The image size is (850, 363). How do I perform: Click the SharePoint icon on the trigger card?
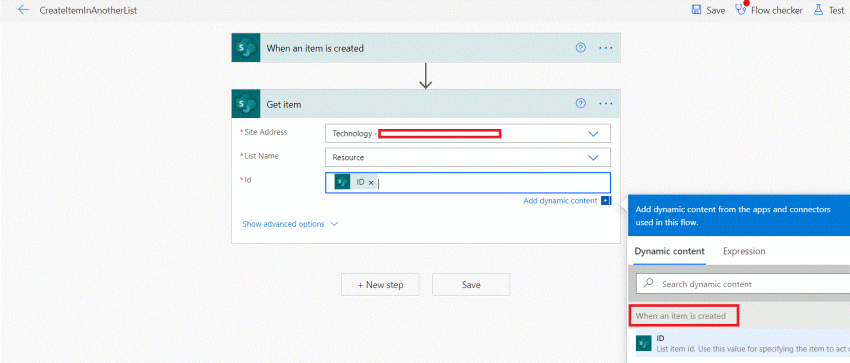point(246,48)
